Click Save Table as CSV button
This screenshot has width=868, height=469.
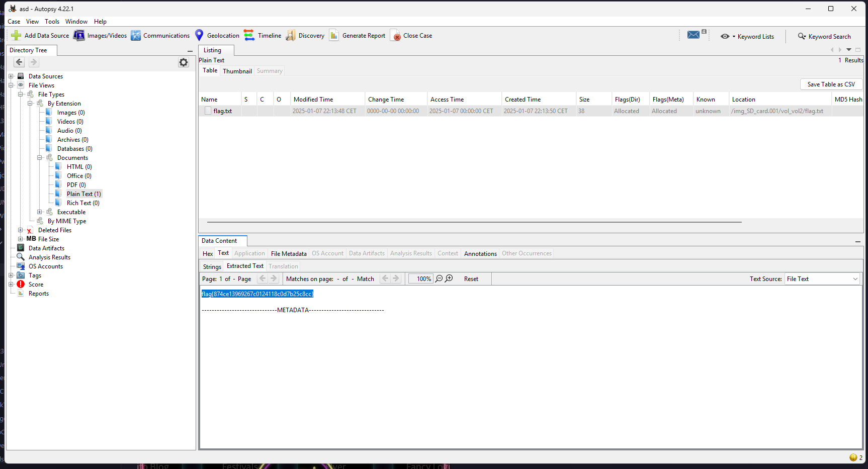click(x=831, y=84)
